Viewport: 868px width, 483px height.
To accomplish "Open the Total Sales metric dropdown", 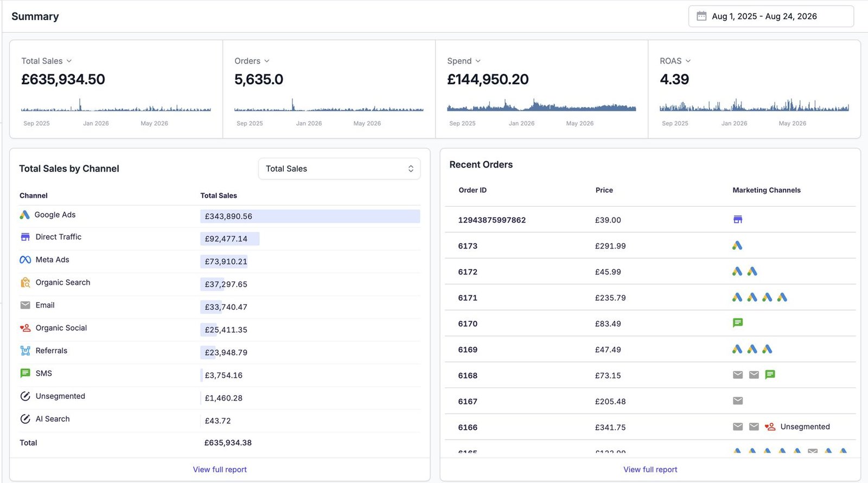I will (x=47, y=61).
